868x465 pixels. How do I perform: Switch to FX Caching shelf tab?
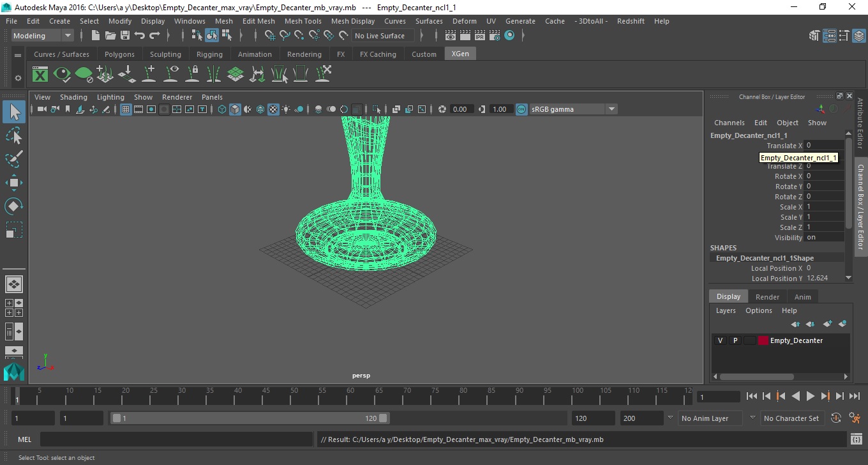click(378, 54)
